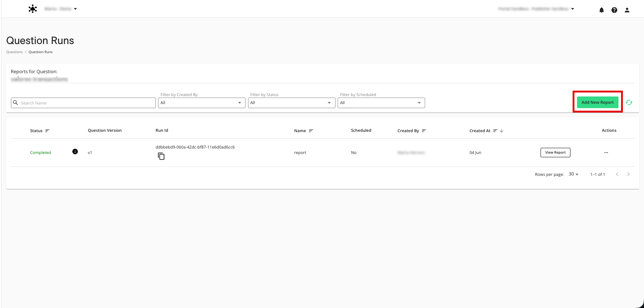Click the 04 Jun created date
This screenshot has height=308, width=644.
475,153
